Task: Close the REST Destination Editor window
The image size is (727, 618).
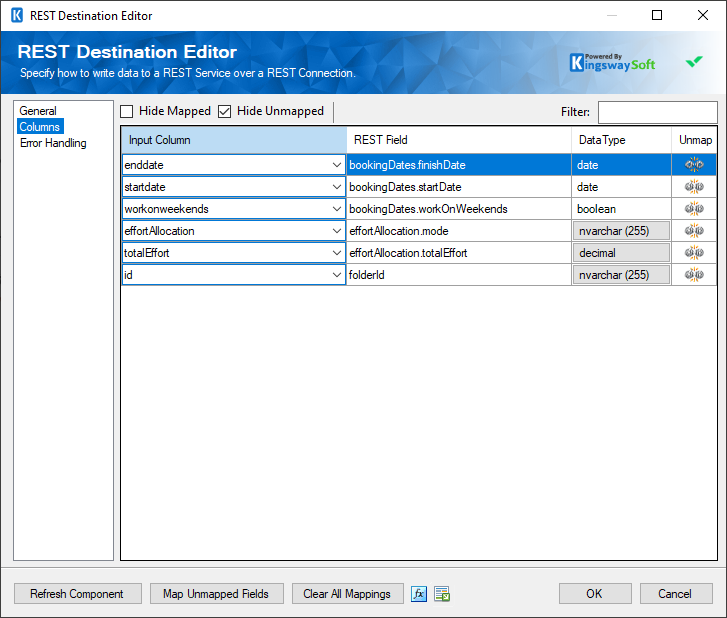Action: 702,15
